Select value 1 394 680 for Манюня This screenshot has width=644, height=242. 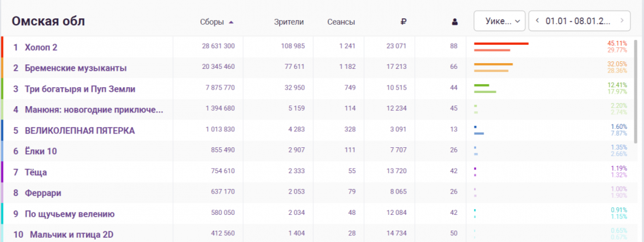click(x=220, y=109)
